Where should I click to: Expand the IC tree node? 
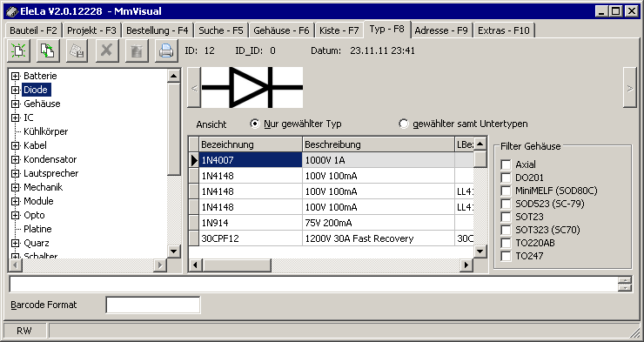click(15, 117)
